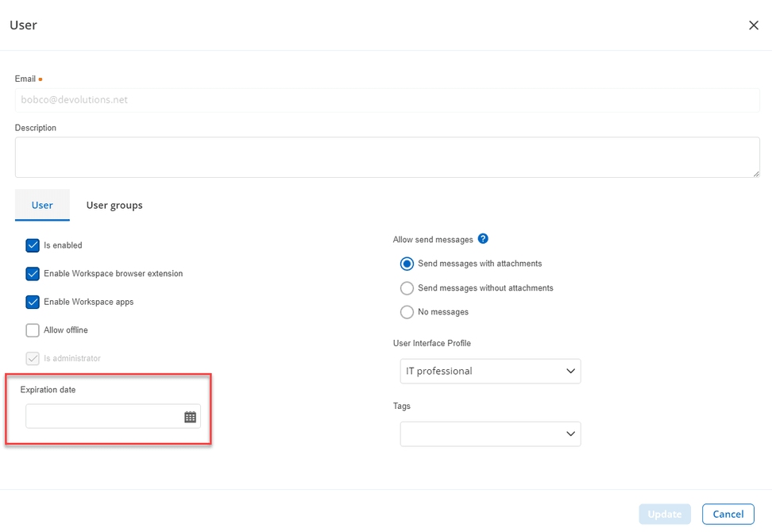Open the Tags dropdown
The height and width of the screenshot is (532, 772).
pyautogui.click(x=489, y=434)
